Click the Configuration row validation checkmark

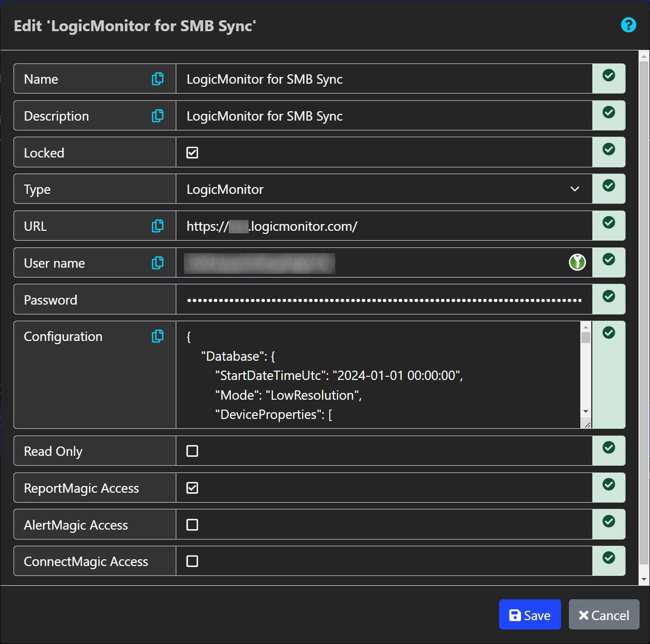point(609,333)
